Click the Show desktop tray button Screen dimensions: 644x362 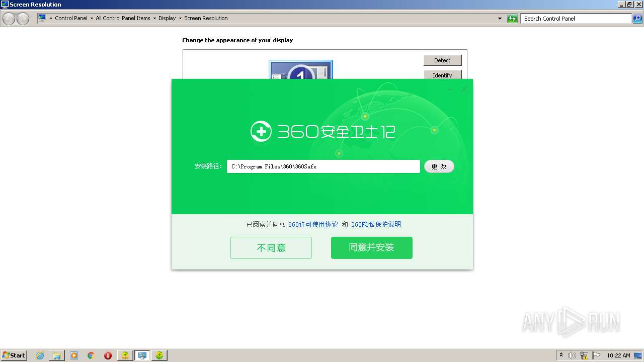click(x=638, y=355)
